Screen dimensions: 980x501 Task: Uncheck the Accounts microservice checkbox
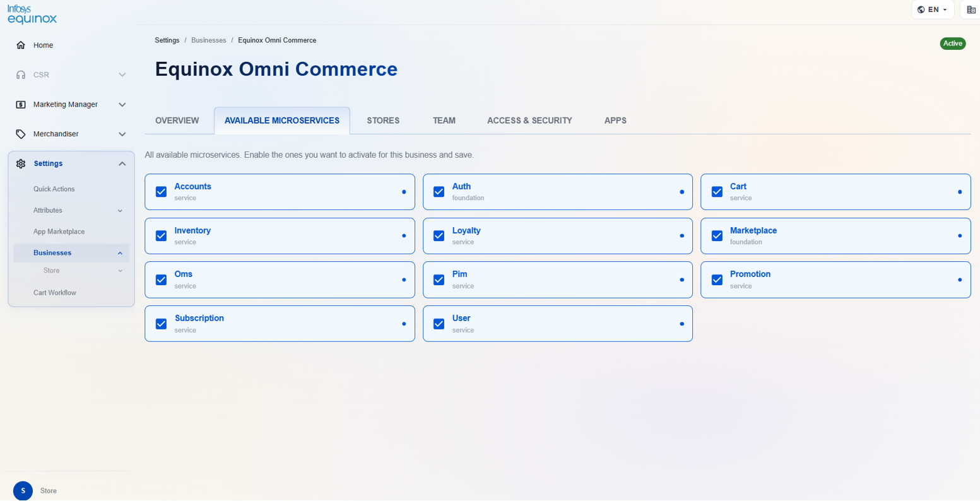click(x=161, y=192)
